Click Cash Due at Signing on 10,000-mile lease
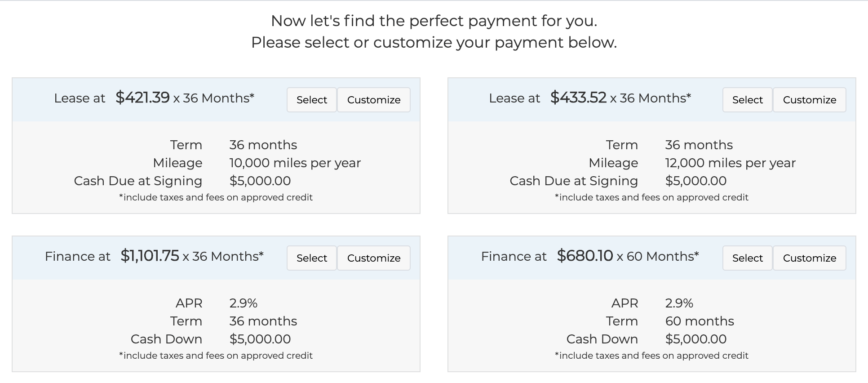 tap(138, 181)
